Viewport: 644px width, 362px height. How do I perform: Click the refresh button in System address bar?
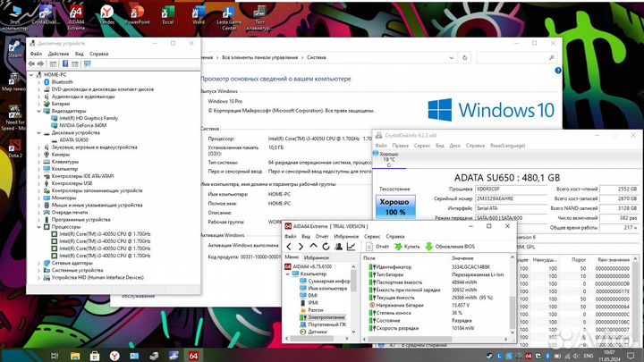coord(464,58)
